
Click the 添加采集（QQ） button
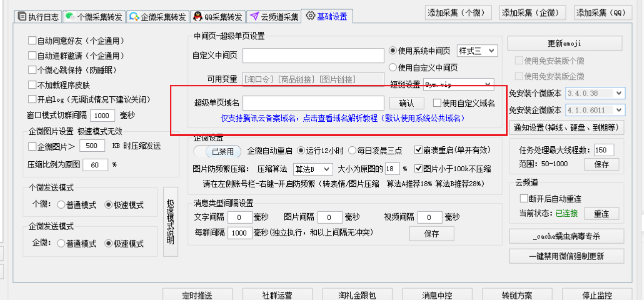[604, 13]
